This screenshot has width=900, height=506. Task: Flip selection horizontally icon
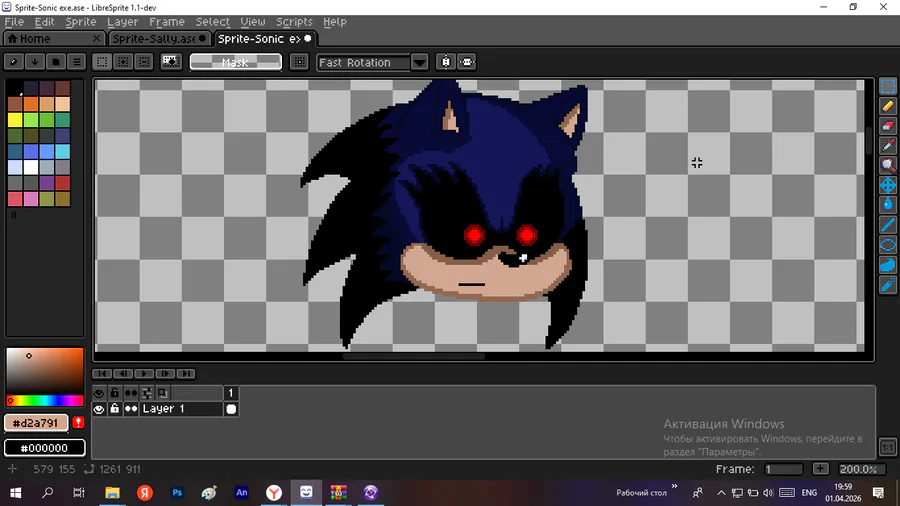[x=467, y=61]
